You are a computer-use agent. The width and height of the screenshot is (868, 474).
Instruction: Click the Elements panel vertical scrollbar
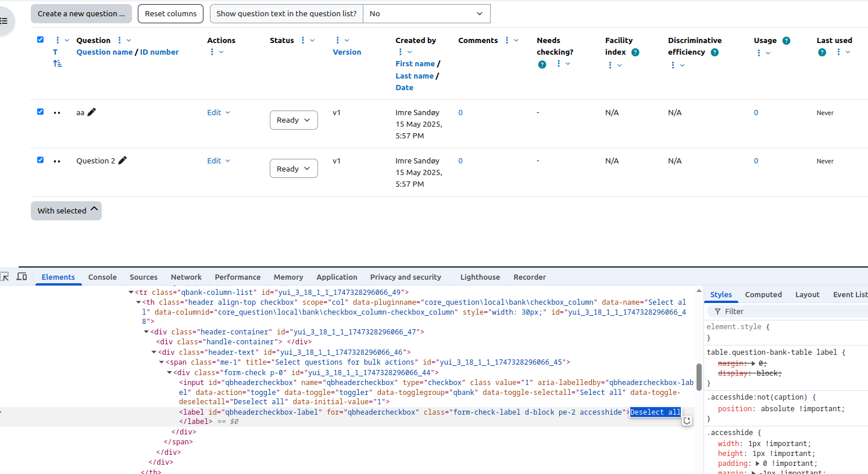(699, 377)
